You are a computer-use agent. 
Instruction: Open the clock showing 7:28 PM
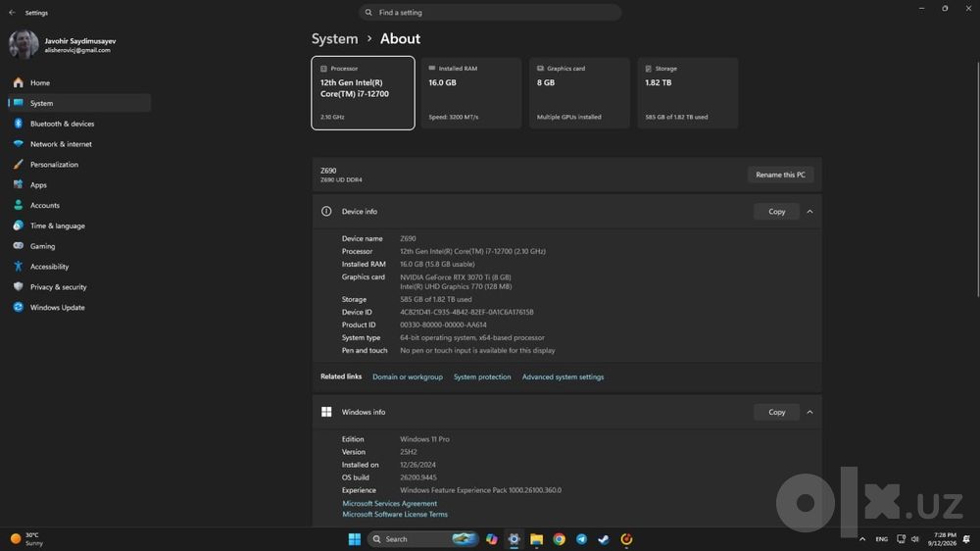[943, 539]
